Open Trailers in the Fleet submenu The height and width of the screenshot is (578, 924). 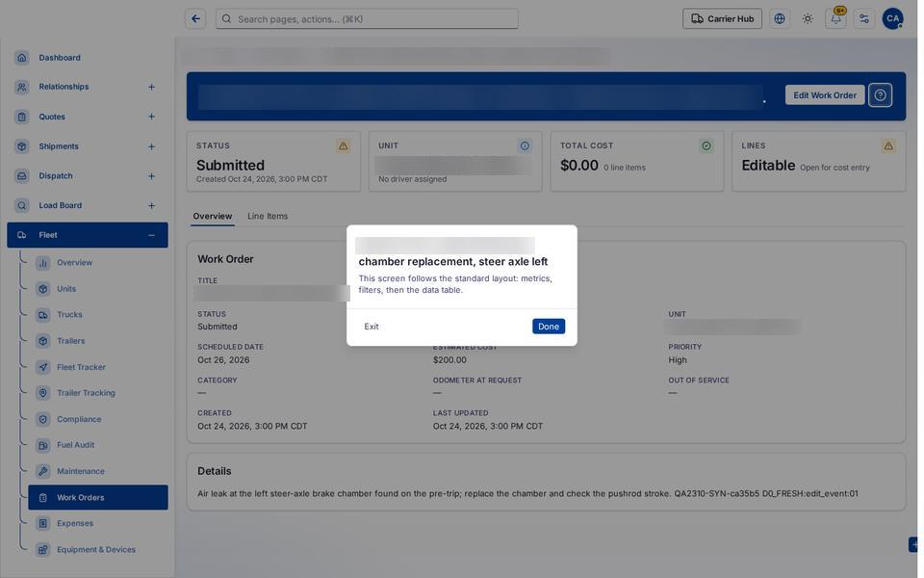[x=98, y=341]
